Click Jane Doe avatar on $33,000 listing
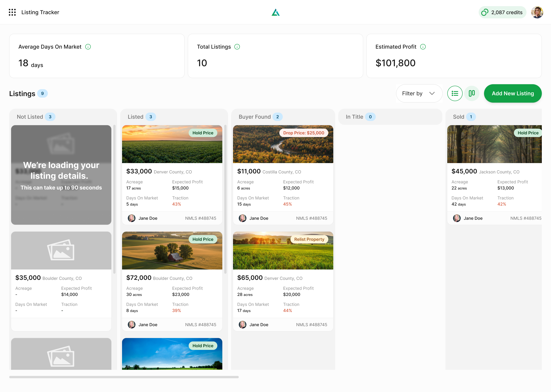Image resolution: width=551 pixels, height=392 pixels. click(131, 218)
